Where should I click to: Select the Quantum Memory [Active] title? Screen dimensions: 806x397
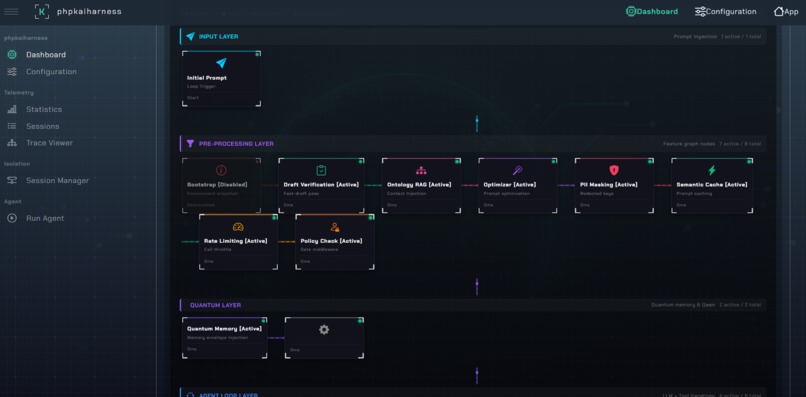tap(224, 329)
